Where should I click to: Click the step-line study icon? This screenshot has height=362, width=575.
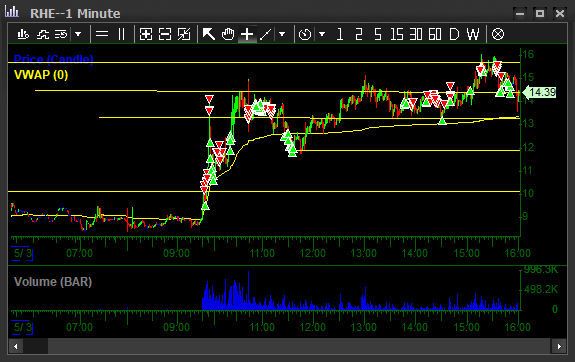43,34
